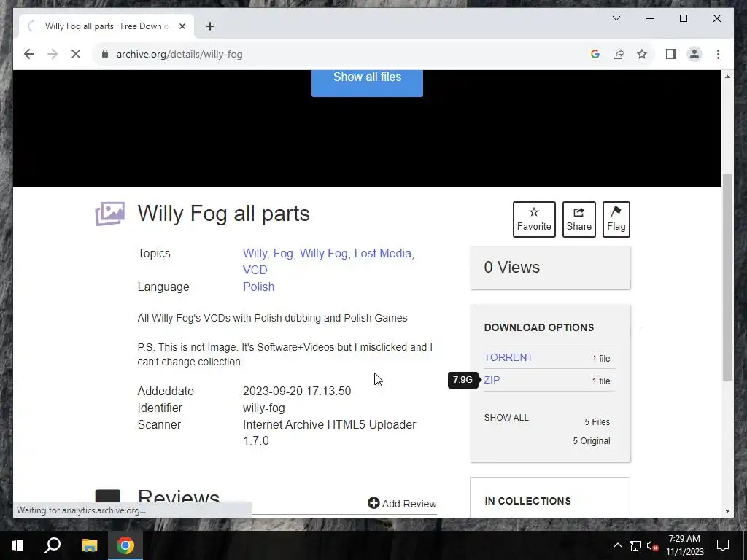Click Add Review
The width and height of the screenshot is (747, 560).
tap(402, 504)
